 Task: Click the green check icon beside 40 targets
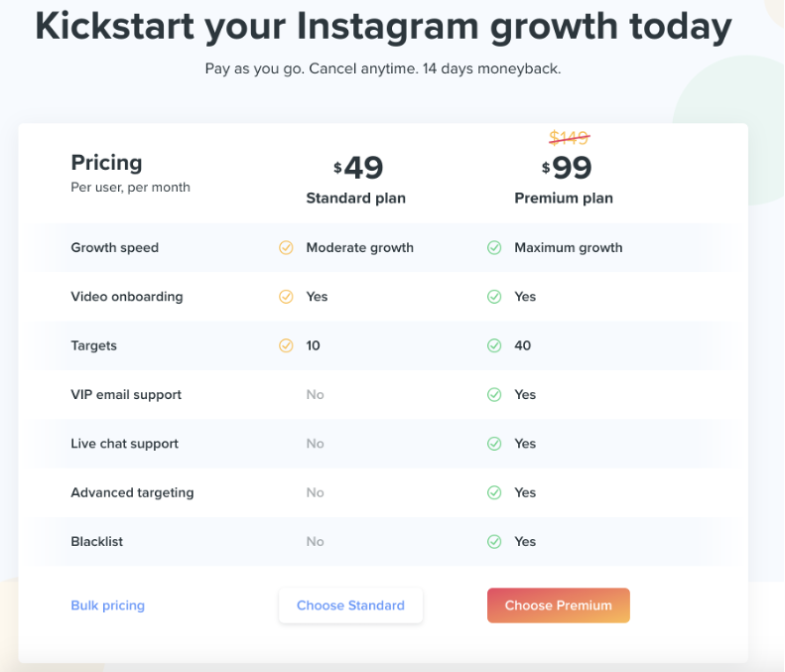pyautogui.click(x=494, y=345)
